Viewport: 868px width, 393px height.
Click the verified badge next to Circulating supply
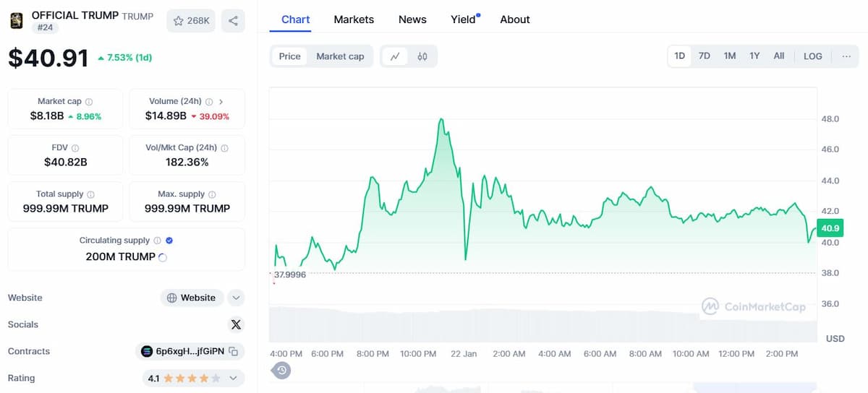point(169,241)
